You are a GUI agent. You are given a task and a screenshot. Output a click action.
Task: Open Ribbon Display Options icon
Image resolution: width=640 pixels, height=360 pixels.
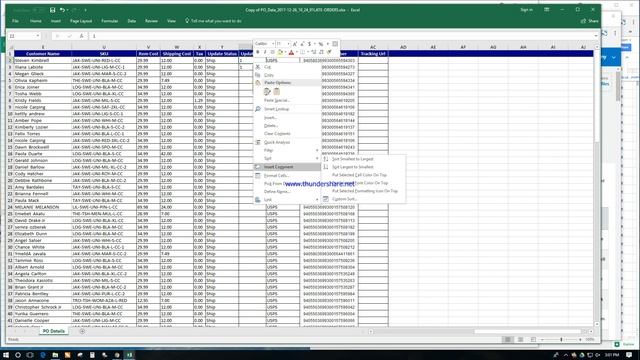click(x=547, y=10)
